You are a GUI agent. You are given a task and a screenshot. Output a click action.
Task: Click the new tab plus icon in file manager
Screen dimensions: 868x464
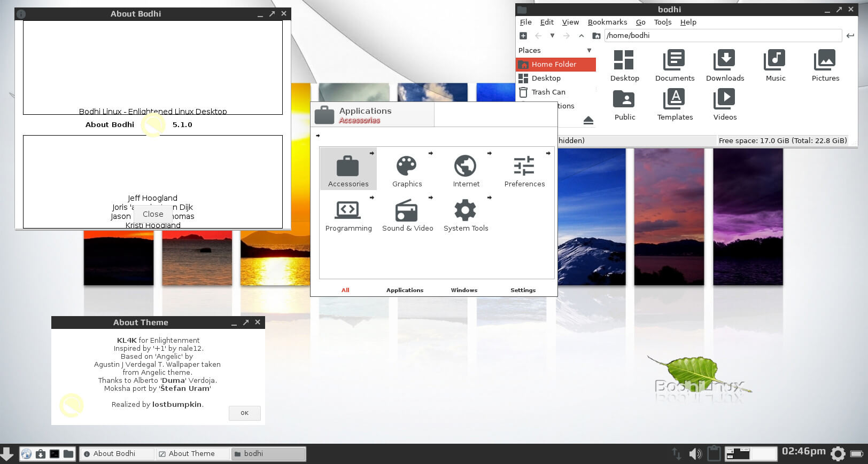pyautogui.click(x=523, y=36)
